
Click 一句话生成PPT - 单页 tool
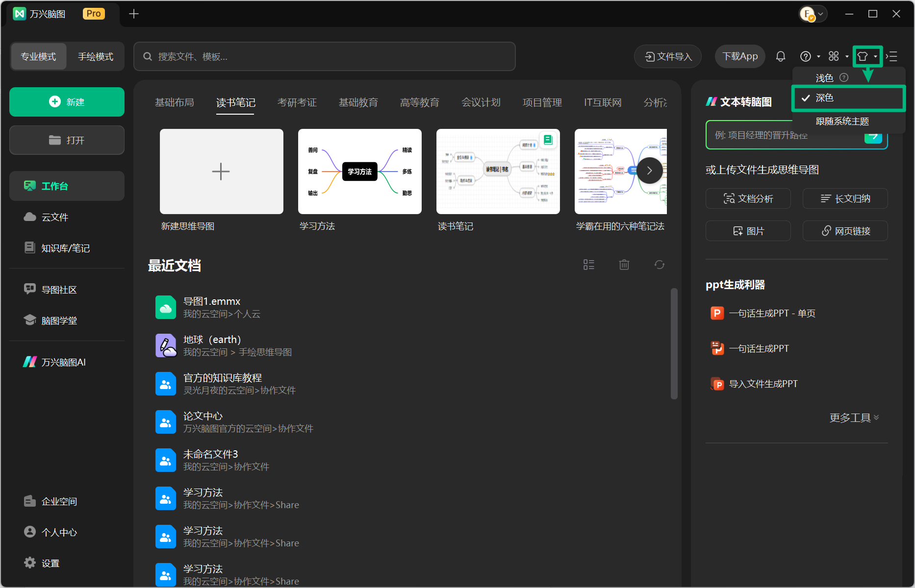763,313
